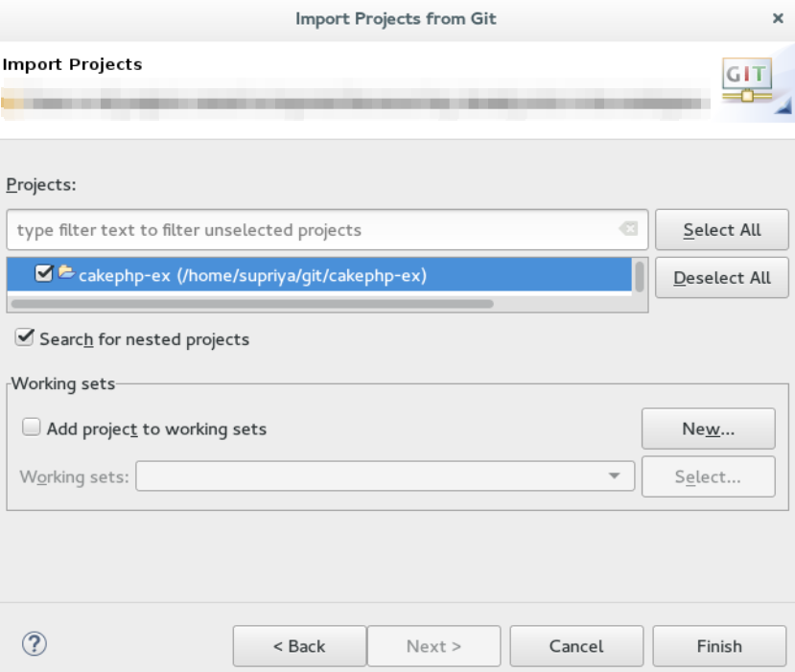Disable Search for nested projects
The width and height of the screenshot is (795, 672).
point(25,338)
